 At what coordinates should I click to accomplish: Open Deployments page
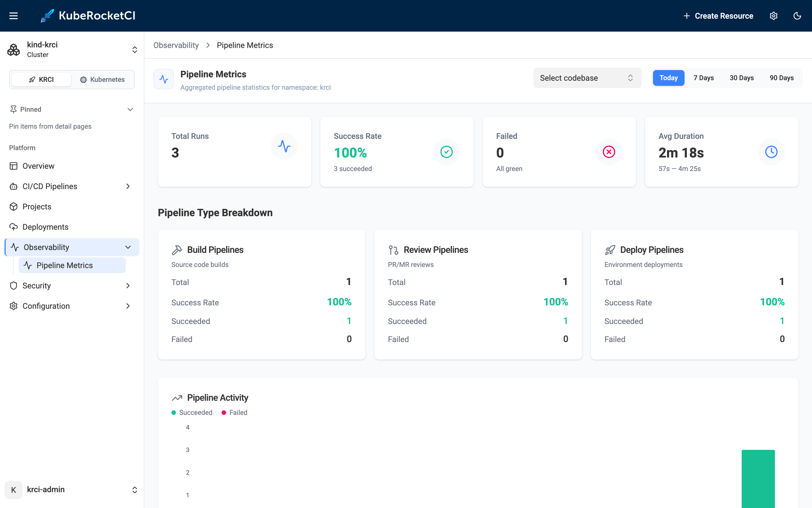click(71, 227)
